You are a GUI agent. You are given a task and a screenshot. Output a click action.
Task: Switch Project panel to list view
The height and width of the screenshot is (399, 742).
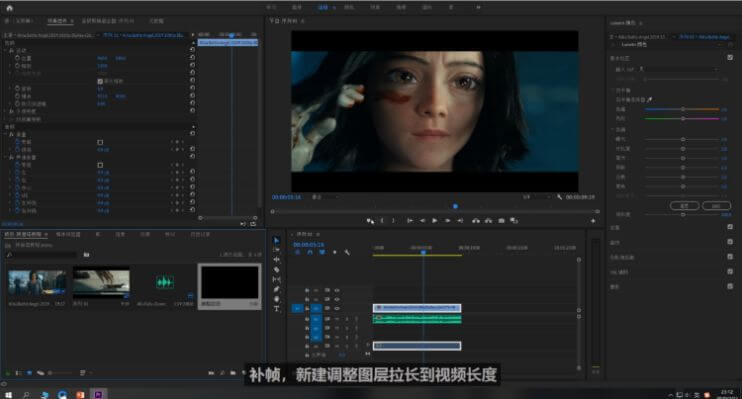tap(19, 373)
